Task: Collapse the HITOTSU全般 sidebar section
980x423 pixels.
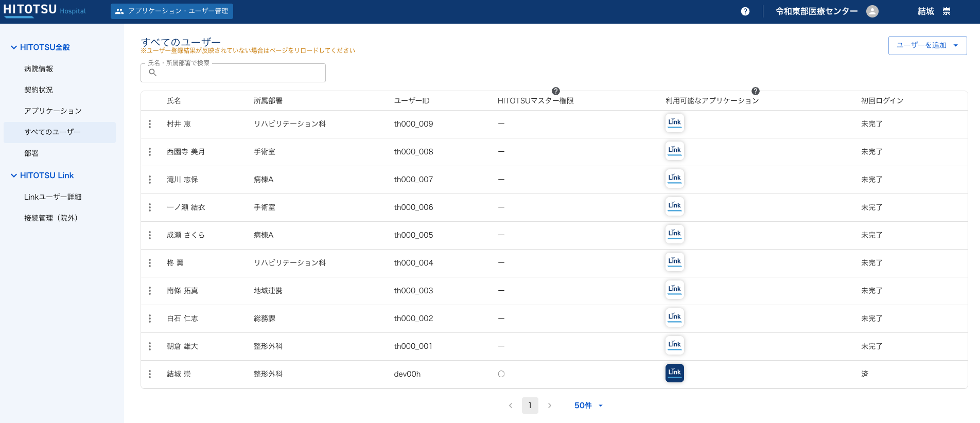Action: point(14,47)
